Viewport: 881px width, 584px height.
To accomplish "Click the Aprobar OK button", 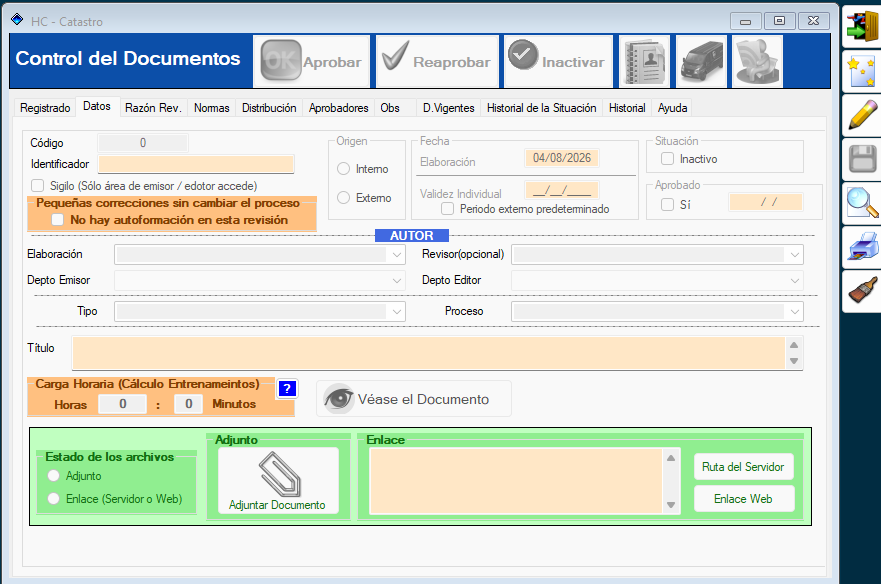I will click(311, 61).
